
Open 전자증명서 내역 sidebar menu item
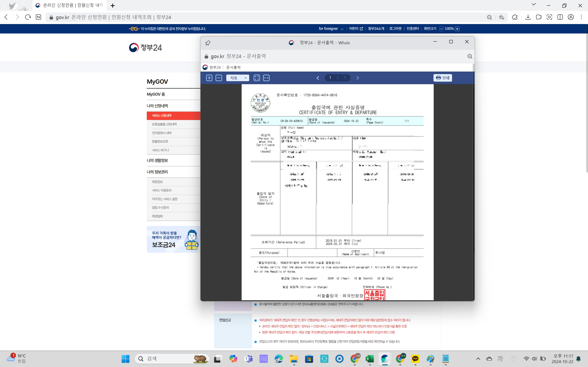161,133
